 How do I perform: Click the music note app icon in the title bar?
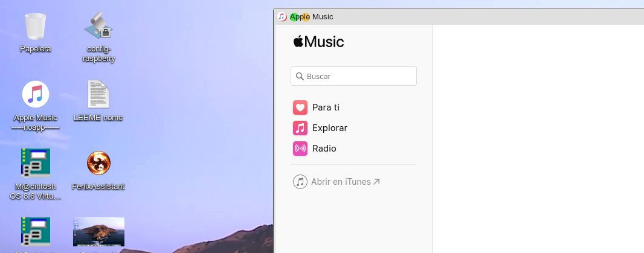coord(282,17)
